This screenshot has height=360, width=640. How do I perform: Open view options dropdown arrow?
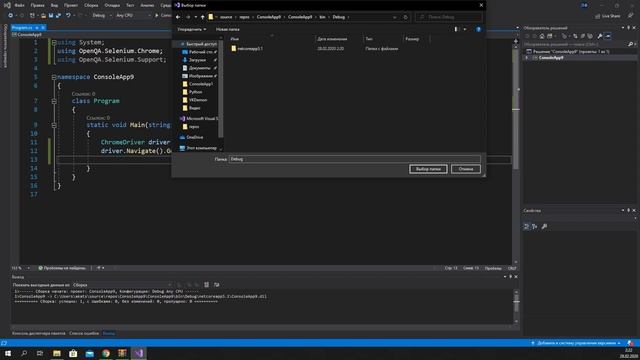(x=464, y=29)
